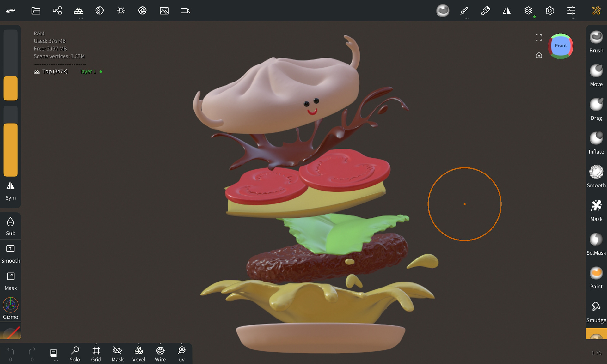607x364 pixels.
Task: Toggle the Sym symmetry button
Action: (10, 191)
